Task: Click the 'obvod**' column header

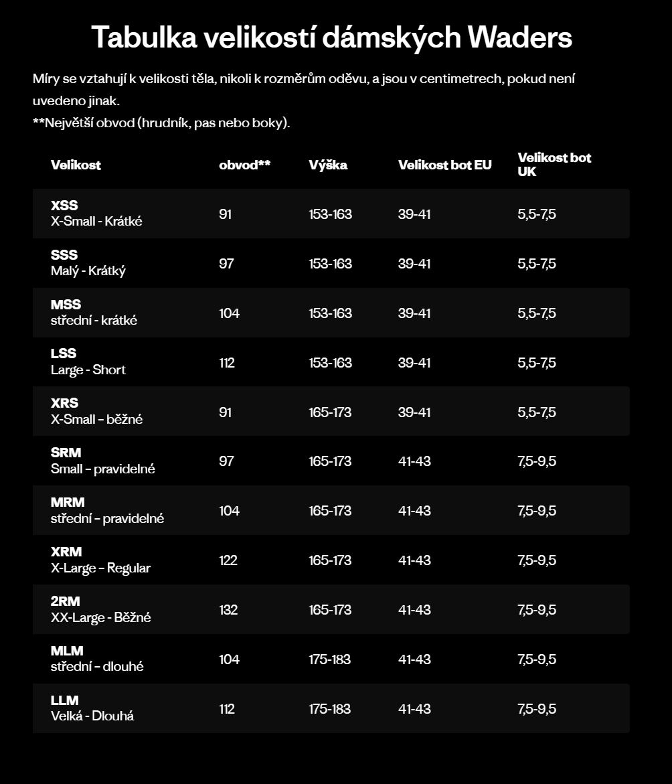Action: click(244, 165)
